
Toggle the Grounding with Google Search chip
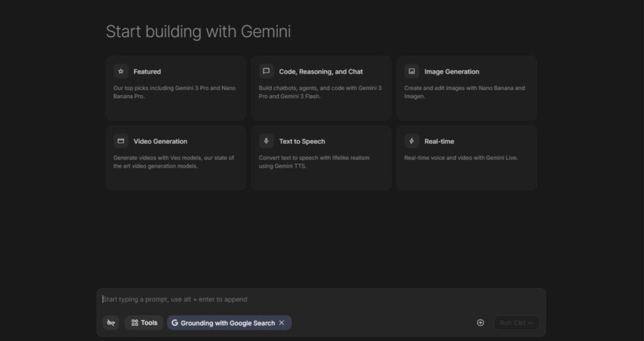pyautogui.click(x=227, y=323)
